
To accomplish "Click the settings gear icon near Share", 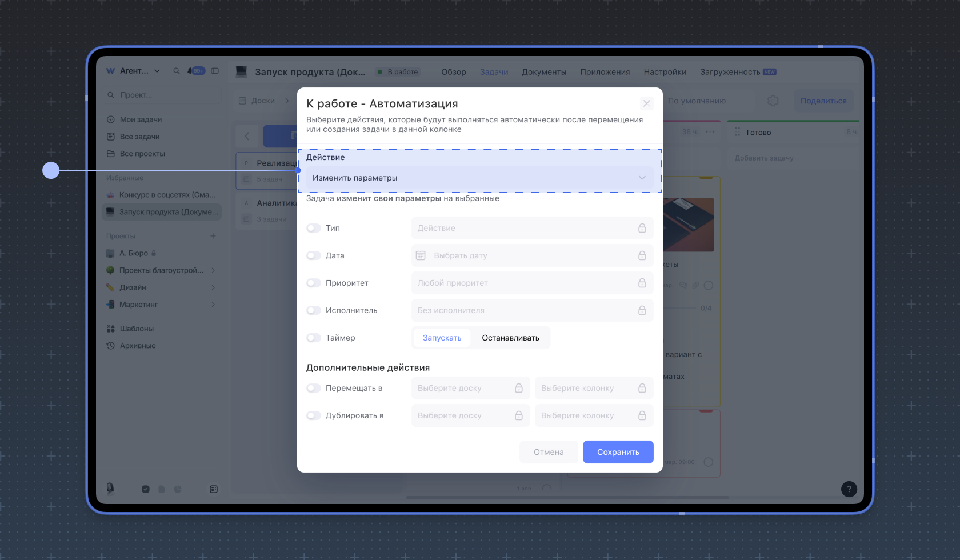I will coord(773,101).
